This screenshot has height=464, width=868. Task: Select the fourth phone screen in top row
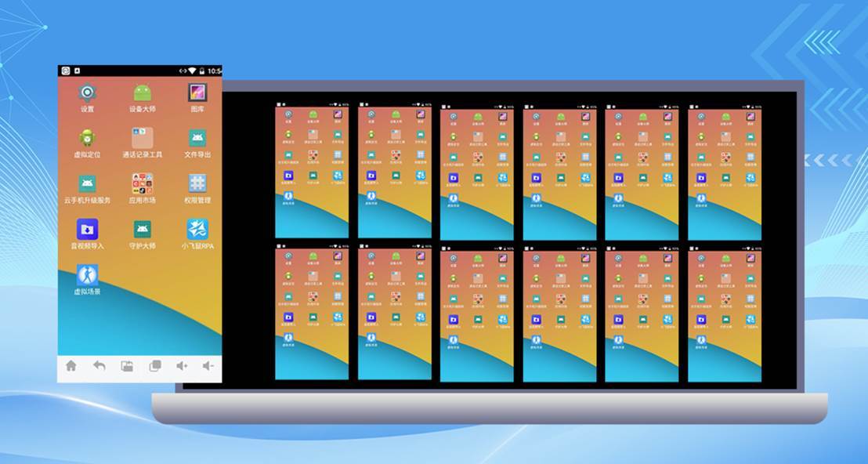(x=559, y=172)
